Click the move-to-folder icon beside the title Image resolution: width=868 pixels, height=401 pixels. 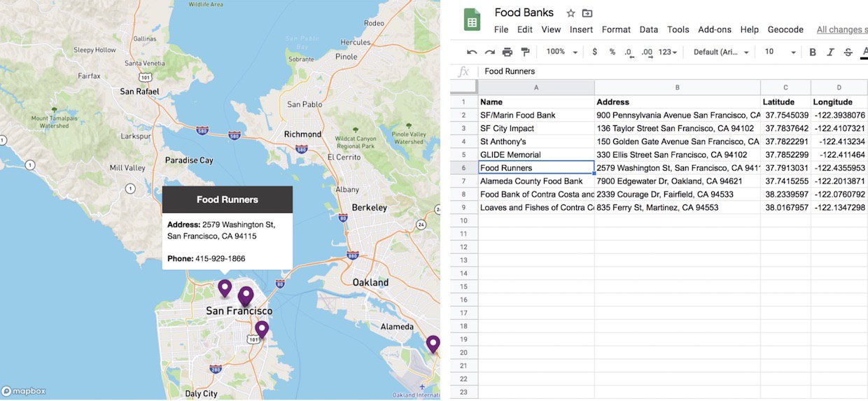[x=587, y=13]
